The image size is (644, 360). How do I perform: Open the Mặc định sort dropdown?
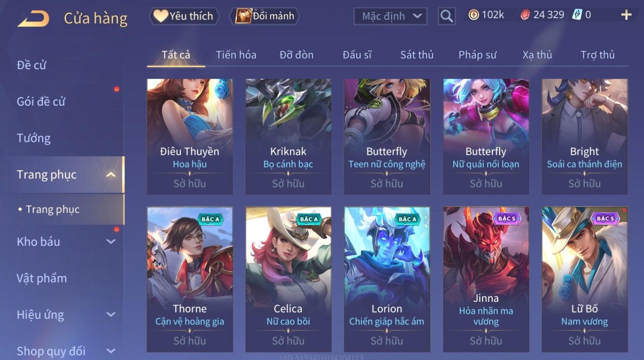tap(390, 16)
